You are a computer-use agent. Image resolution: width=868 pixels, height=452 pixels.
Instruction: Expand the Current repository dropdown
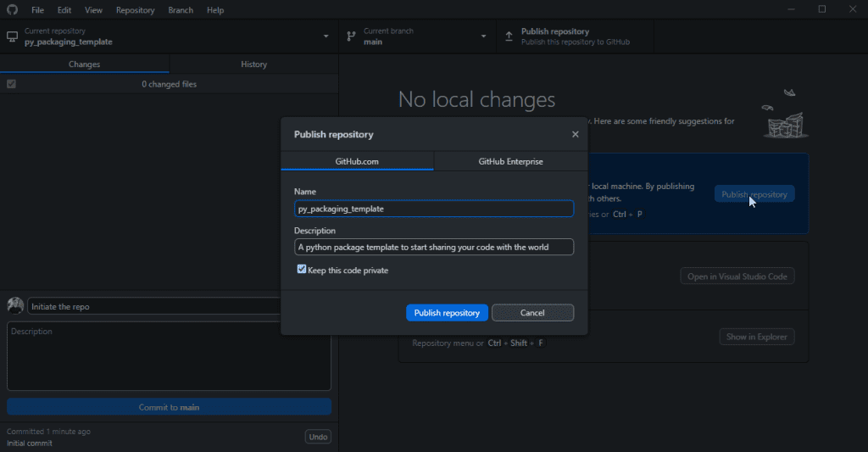[326, 36]
